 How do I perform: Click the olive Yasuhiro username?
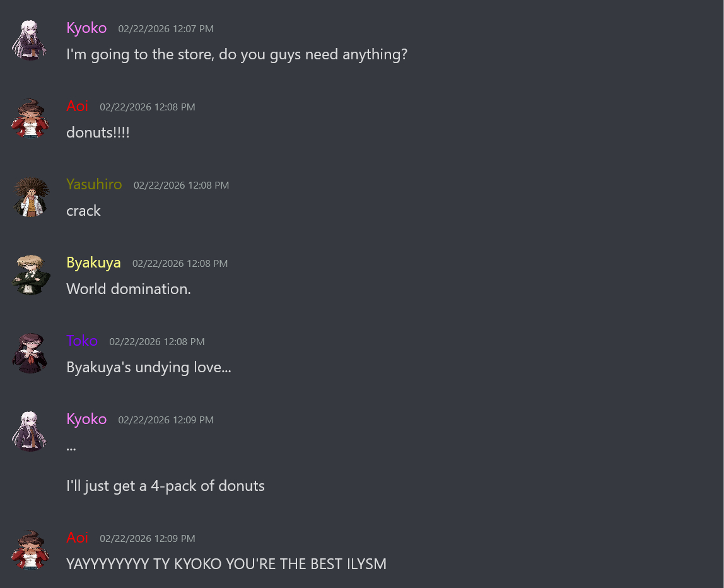point(94,184)
